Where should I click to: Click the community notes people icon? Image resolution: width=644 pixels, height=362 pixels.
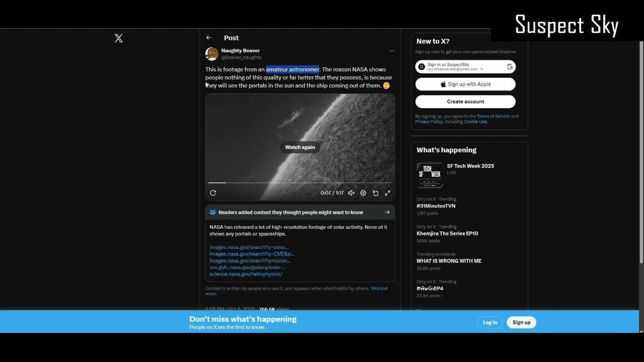(213, 212)
